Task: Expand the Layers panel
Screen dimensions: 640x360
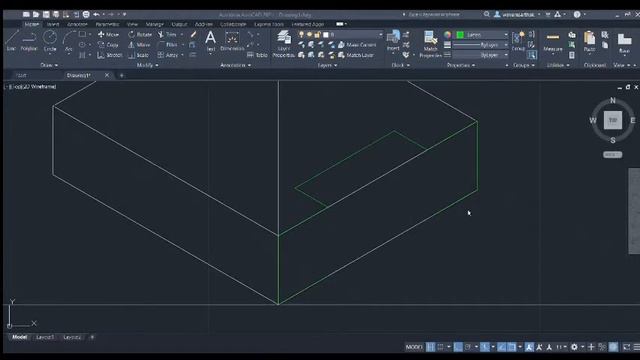Action: [327, 65]
